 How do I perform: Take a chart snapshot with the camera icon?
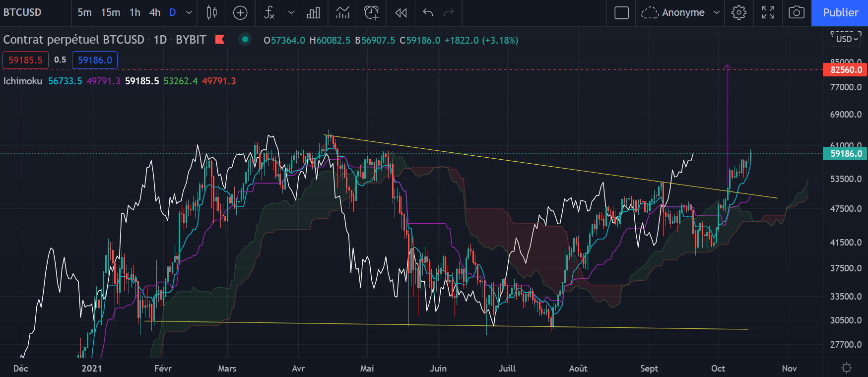pyautogui.click(x=797, y=13)
